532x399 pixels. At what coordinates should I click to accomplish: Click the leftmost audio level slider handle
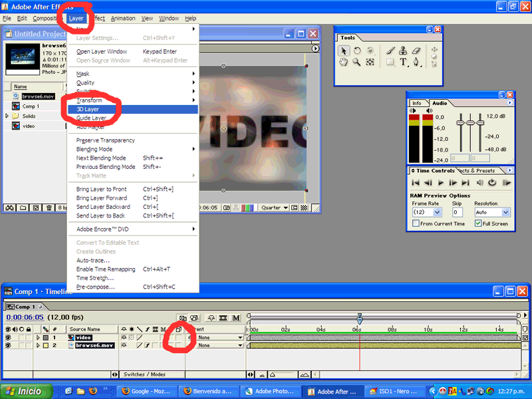click(460, 122)
